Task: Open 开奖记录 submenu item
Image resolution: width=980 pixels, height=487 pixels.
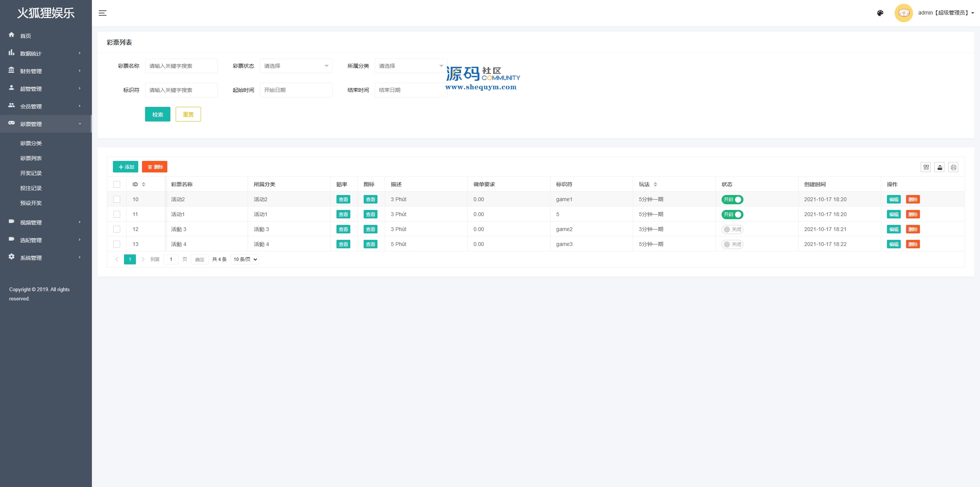Action: 31,173
